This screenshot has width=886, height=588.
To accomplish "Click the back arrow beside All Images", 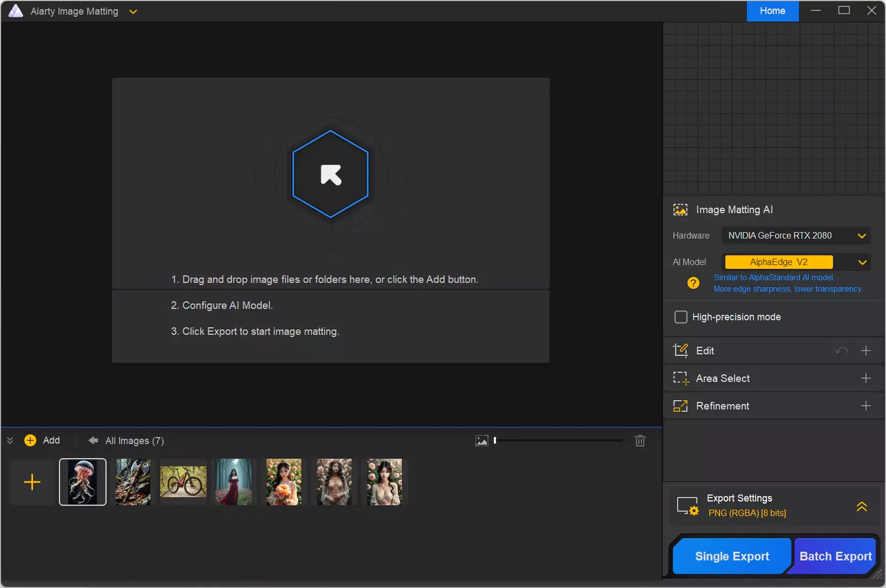I will pyautogui.click(x=93, y=440).
